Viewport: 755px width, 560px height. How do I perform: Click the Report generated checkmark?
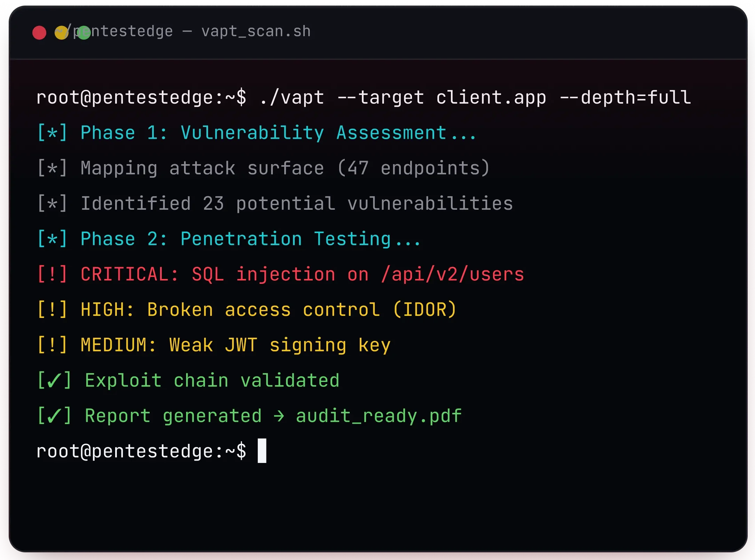54,416
